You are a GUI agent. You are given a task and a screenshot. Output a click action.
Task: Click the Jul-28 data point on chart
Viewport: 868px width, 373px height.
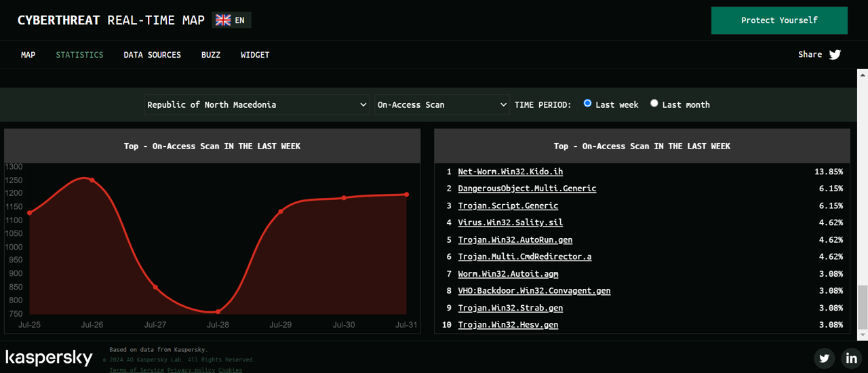(218, 312)
